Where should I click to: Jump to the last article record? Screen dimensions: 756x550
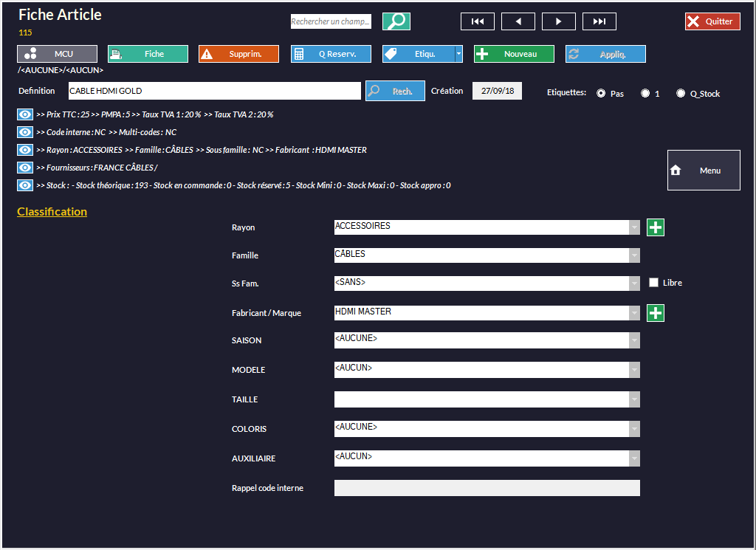(x=599, y=21)
